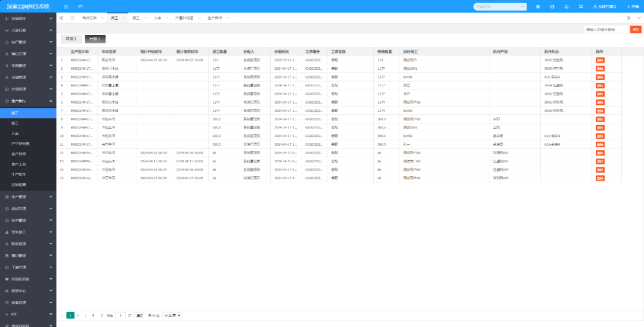Switch to the 入库 tab

pyautogui.click(x=157, y=18)
